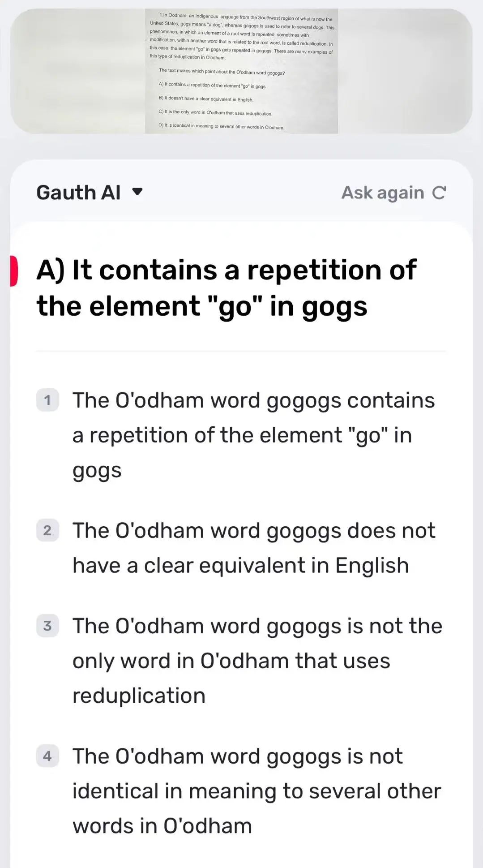Image resolution: width=483 pixels, height=868 pixels.
Task: Select the step 1 number badge
Action: click(47, 400)
